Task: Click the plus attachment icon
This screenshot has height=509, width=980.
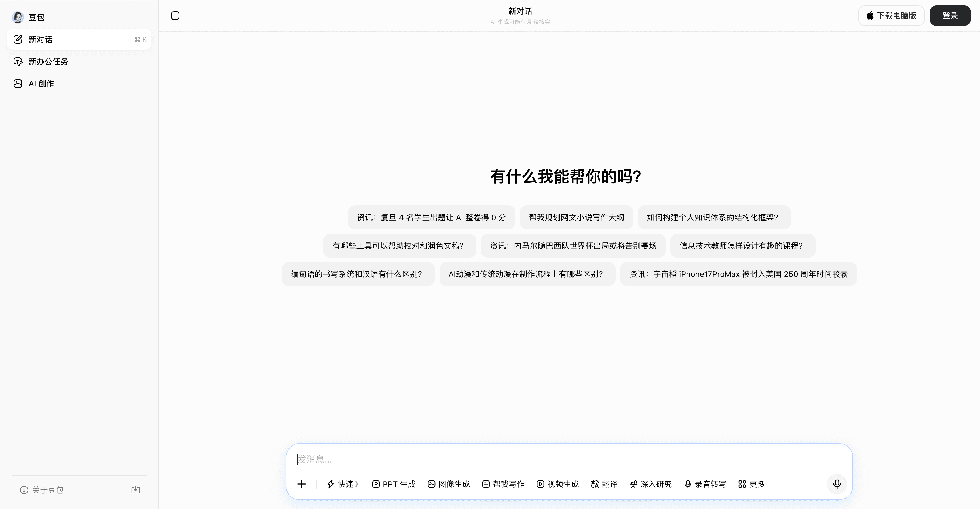Action: point(302,484)
